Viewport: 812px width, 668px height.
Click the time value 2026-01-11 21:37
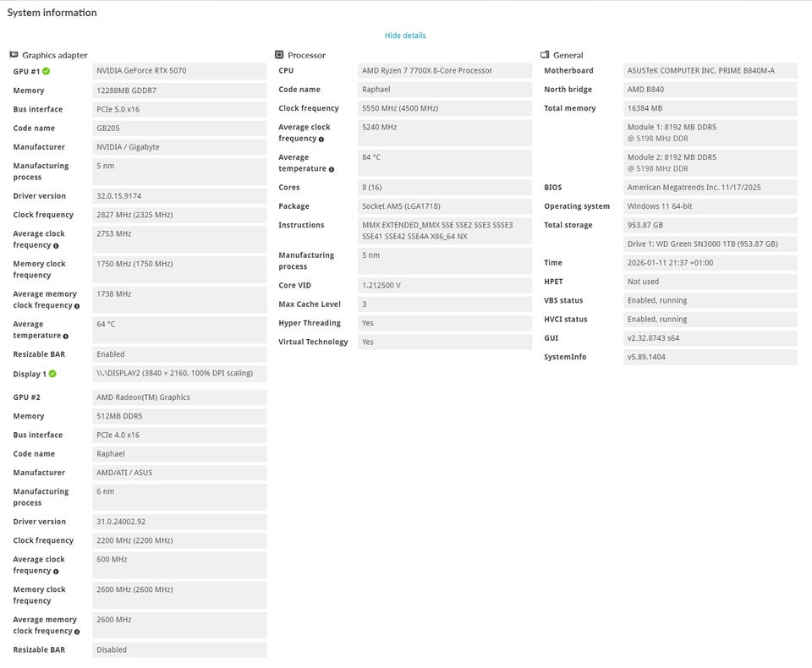click(710, 262)
